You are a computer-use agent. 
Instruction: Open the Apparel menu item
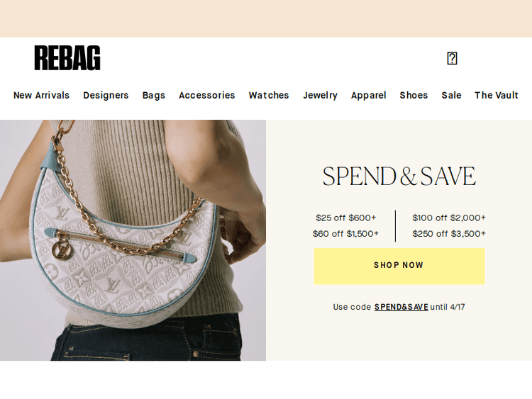pyautogui.click(x=368, y=95)
